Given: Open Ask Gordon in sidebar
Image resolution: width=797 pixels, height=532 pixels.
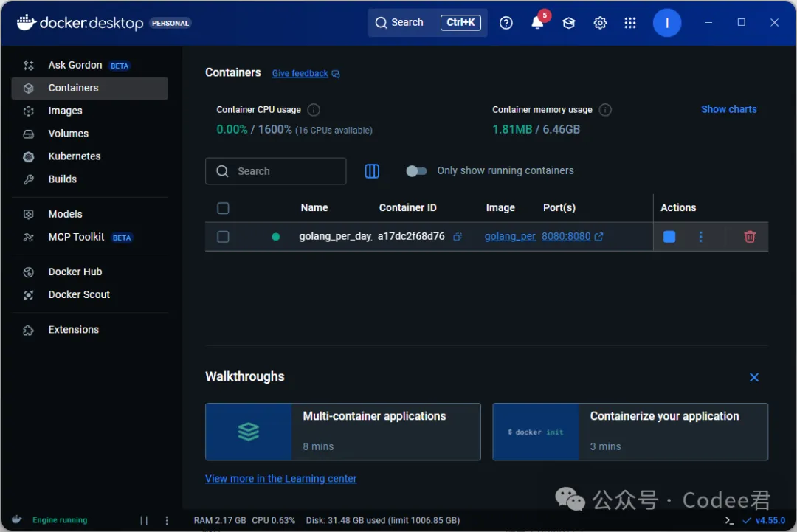Looking at the screenshot, I should [x=89, y=65].
